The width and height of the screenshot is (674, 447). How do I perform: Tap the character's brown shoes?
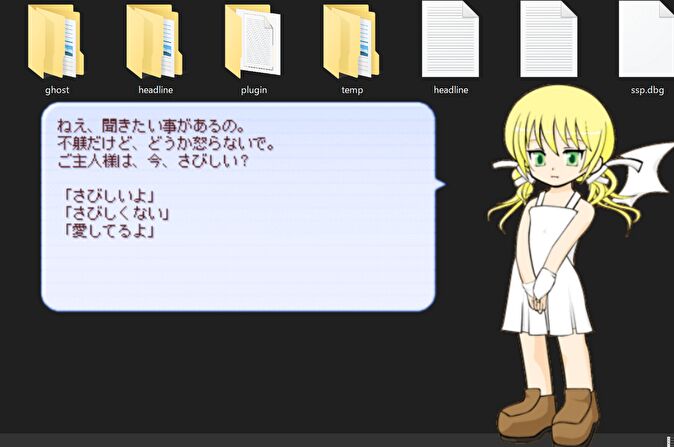tap(550, 411)
